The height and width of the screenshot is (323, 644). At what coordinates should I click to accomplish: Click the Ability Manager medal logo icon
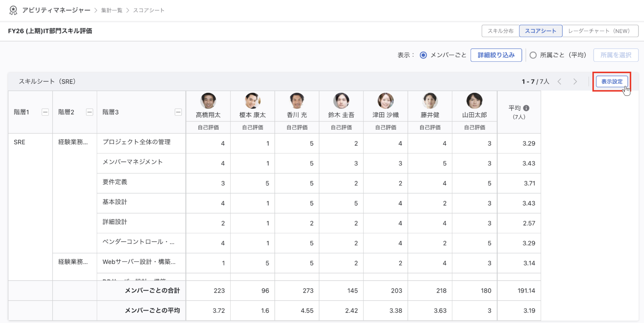(x=13, y=10)
